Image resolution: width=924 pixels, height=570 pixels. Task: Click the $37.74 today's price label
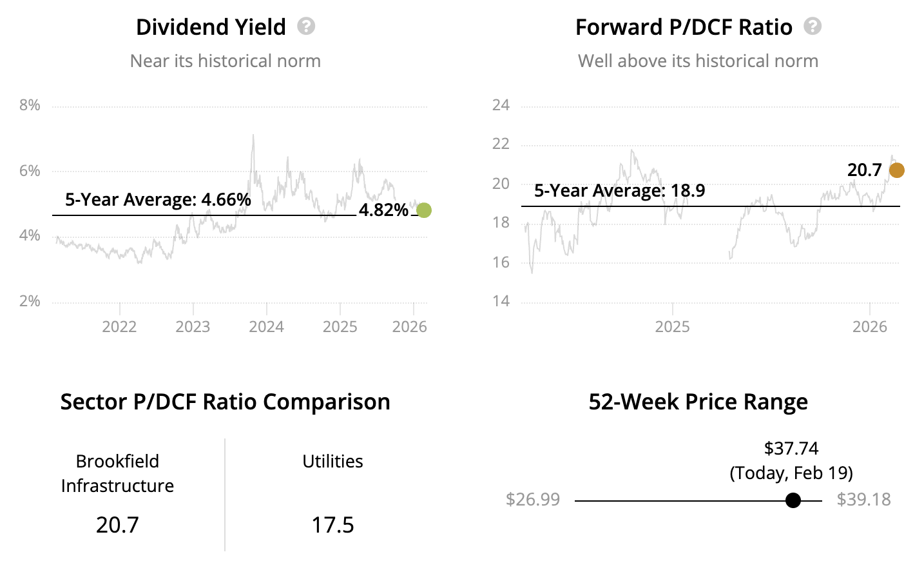coord(791,448)
